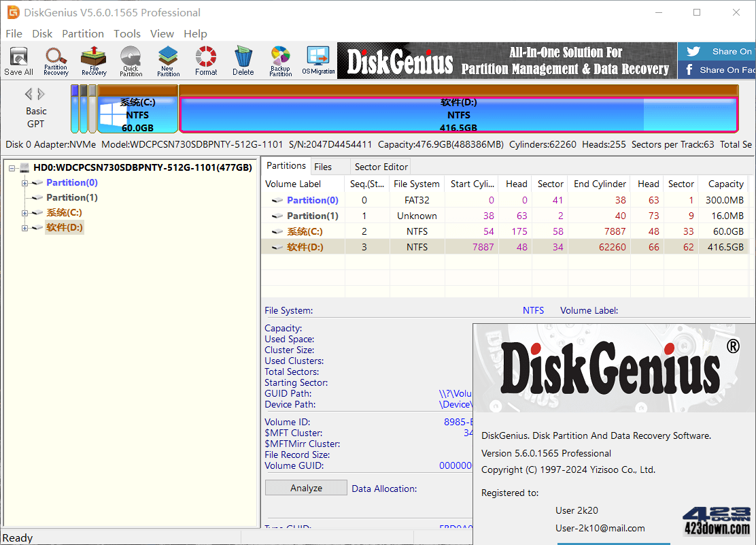Image resolution: width=756 pixels, height=545 pixels.
Task: Open the Tools menu
Action: (126, 33)
